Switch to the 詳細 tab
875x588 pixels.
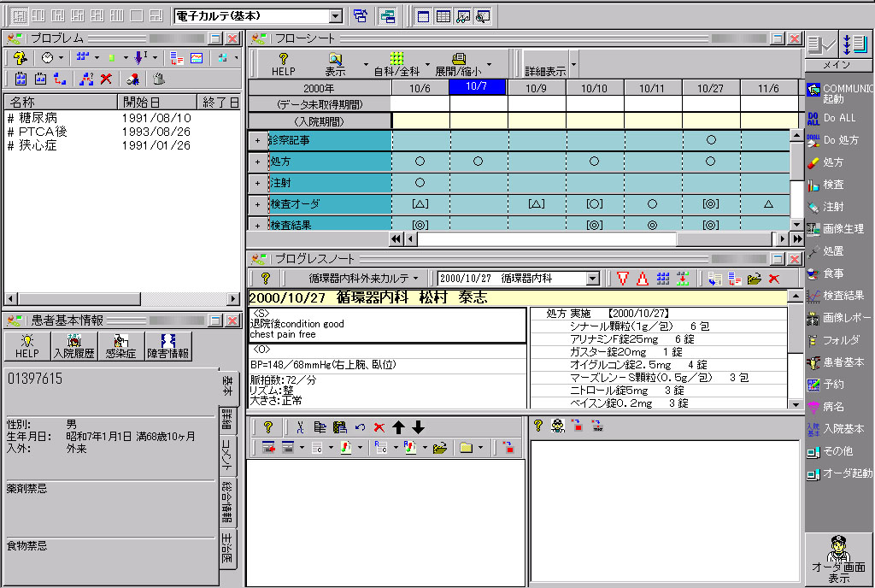(227, 419)
